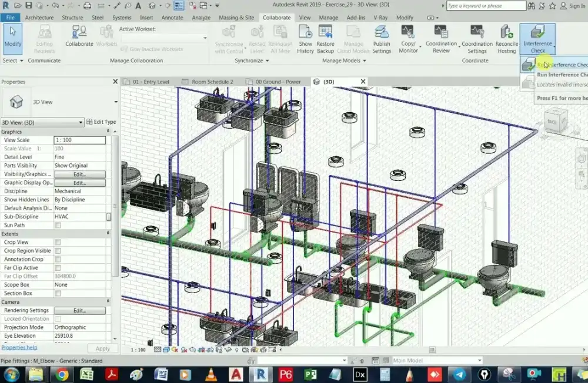Click the Detail Level icon in view control bar
This screenshot has height=383, width=588.
[x=158, y=350]
